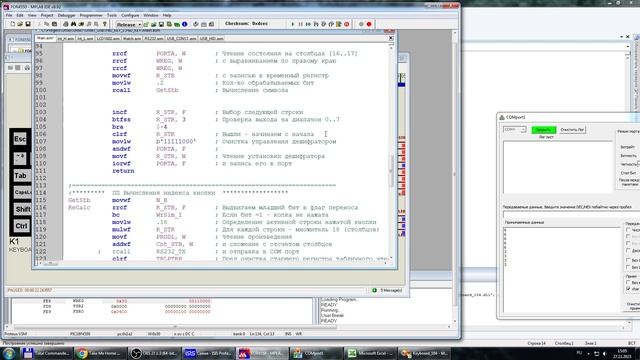Image resolution: width=640 pixels, height=360 pixels.
Task: Click the red Breakpoints icon in debug toolbar
Action: click(x=347, y=24)
